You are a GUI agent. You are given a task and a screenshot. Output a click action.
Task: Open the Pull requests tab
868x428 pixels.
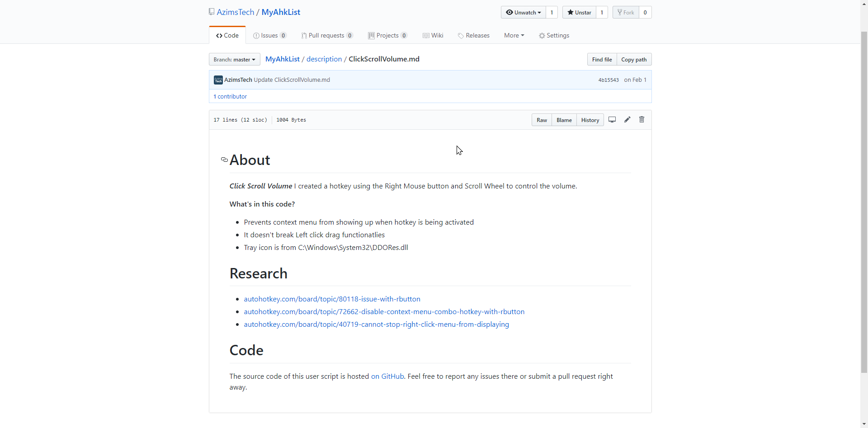tap(327, 35)
